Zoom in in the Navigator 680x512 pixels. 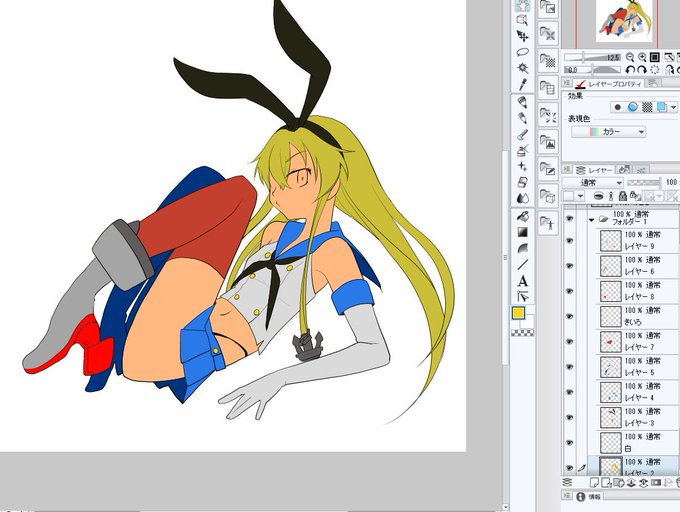(642, 57)
